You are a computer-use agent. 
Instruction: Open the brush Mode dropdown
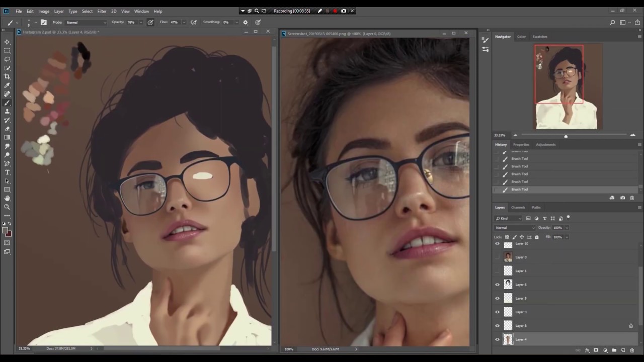pos(86,22)
